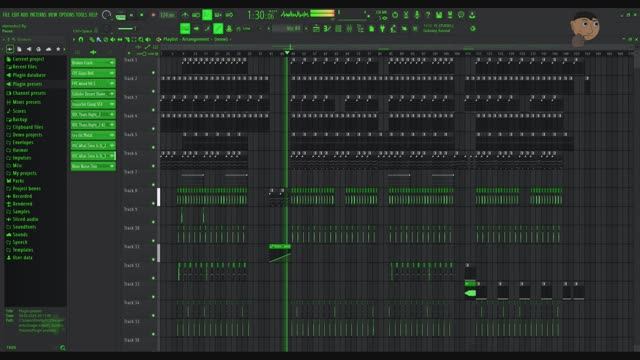Mute Track 1 with its green dot

point(153,73)
